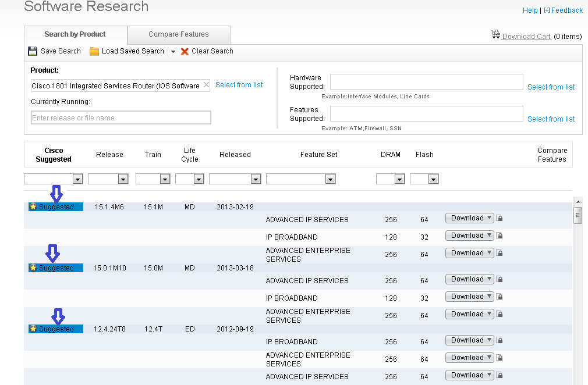The width and height of the screenshot is (588, 385).
Task: Click the Save Search floppy disk icon
Action: [x=33, y=51]
